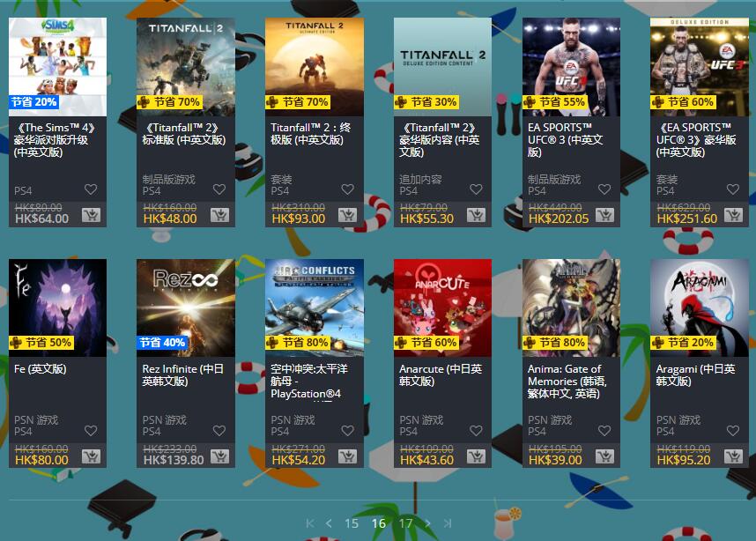The width and height of the screenshot is (756, 541).
Task: Add Titanfall 2 standard edition to cart
Action: (x=219, y=215)
